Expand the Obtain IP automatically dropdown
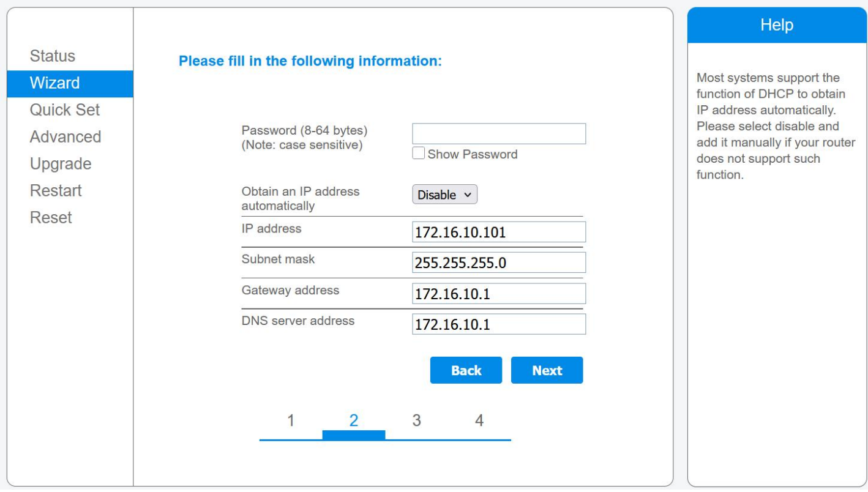 click(444, 195)
